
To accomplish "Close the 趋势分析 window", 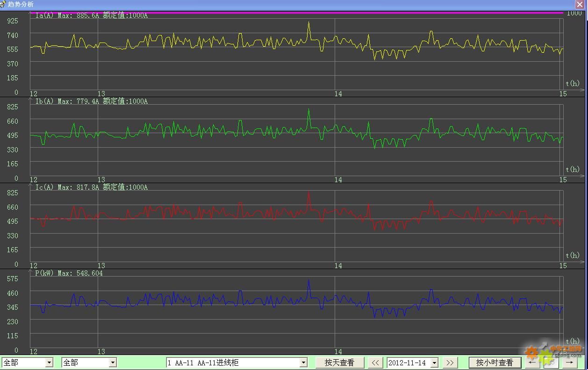I will 580,4.
